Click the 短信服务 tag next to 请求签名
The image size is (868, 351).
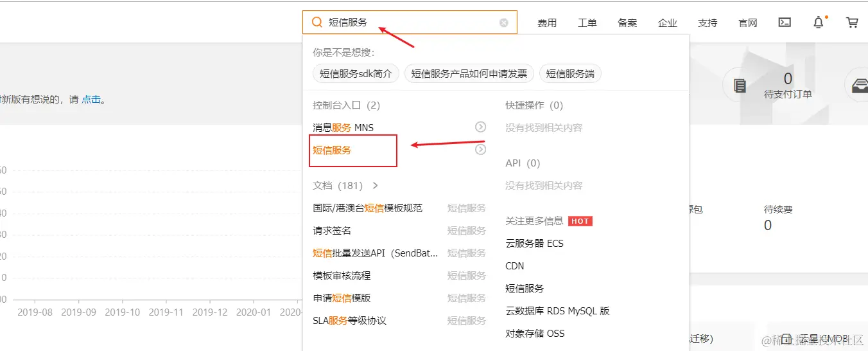click(x=467, y=231)
